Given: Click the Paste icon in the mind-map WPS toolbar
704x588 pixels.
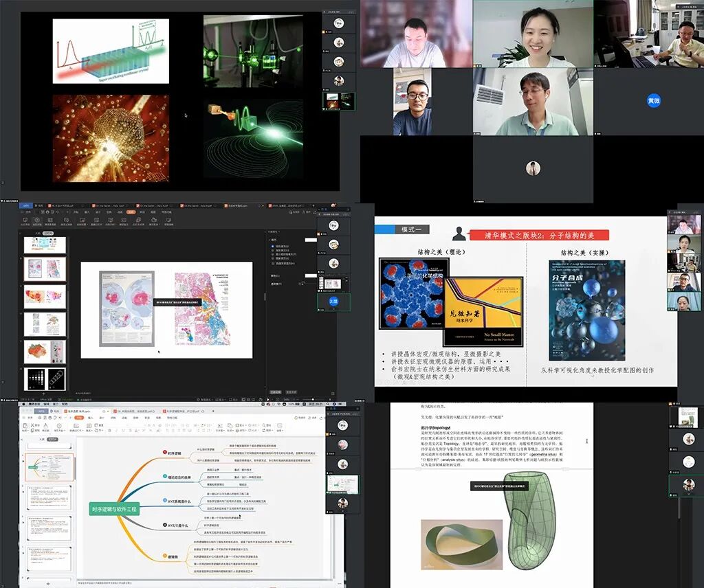Looking at the screenshot, I should pos(25,426).
